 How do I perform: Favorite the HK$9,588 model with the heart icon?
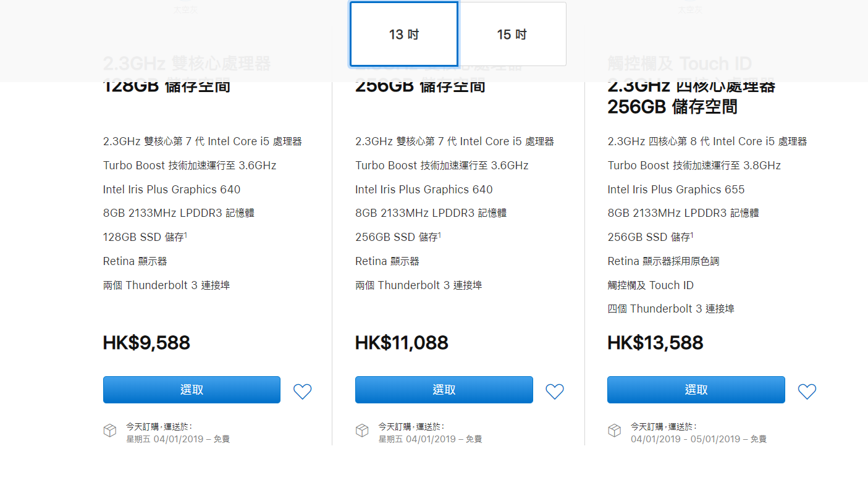click(302, 391)
